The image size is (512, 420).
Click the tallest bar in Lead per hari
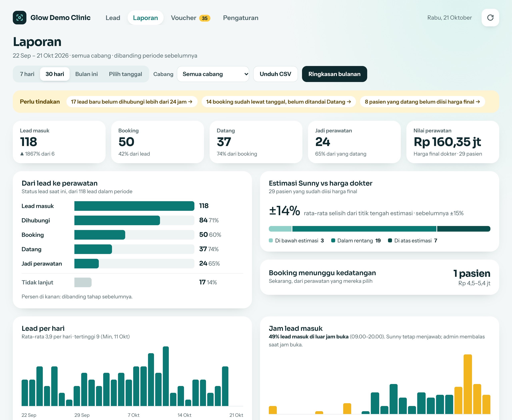tap(166, 376)
